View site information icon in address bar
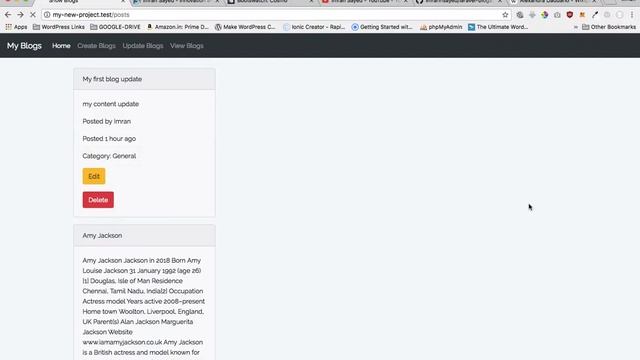The image size is (640, 360). tap(47, 15)
